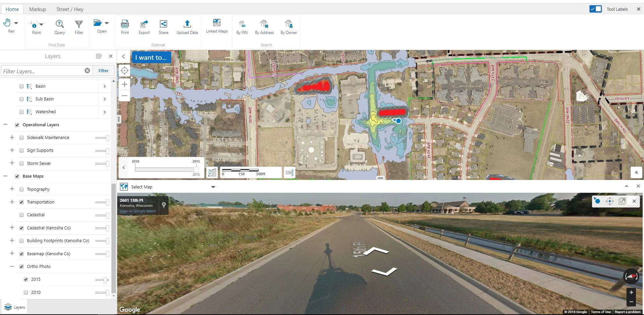Switch to the Markup tab
The width and height of the screenshot is (644, 315).
point(38,9)
